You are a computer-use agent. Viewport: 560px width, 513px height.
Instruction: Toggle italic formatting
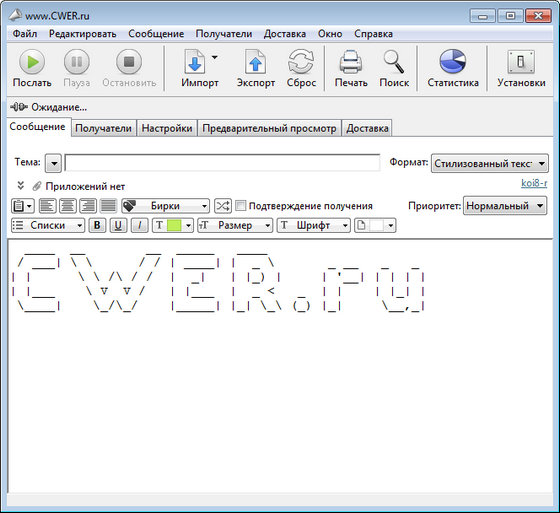[139, 225]
